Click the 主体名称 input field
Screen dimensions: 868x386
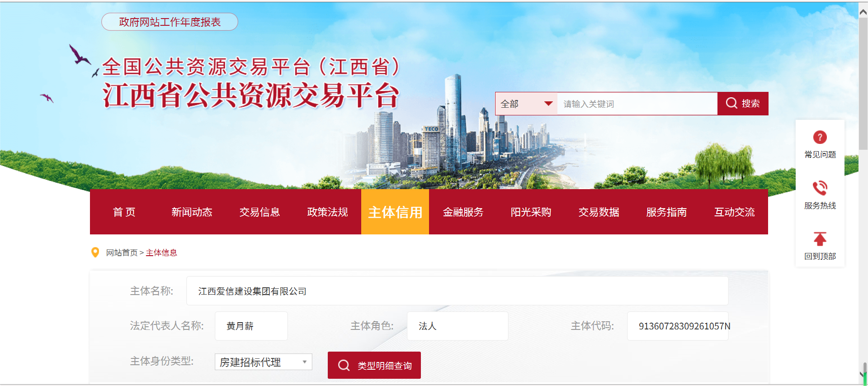click(457, 291)
